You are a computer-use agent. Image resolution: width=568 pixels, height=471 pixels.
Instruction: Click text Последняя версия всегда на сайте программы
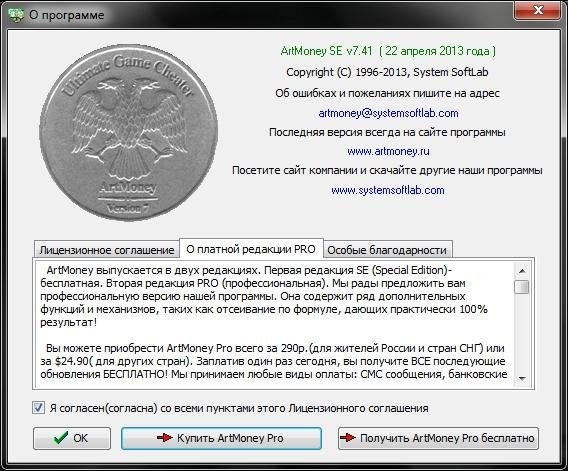[x=387, y=132]
